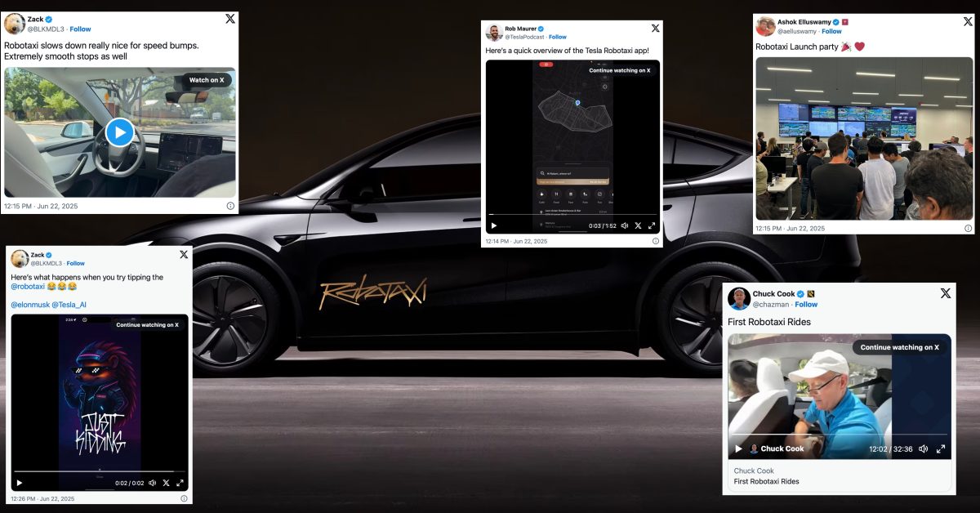The width and height of the screenshot is (980, 513).
Task: Open the Robotaxi Launch party photo
Action: 864,138
